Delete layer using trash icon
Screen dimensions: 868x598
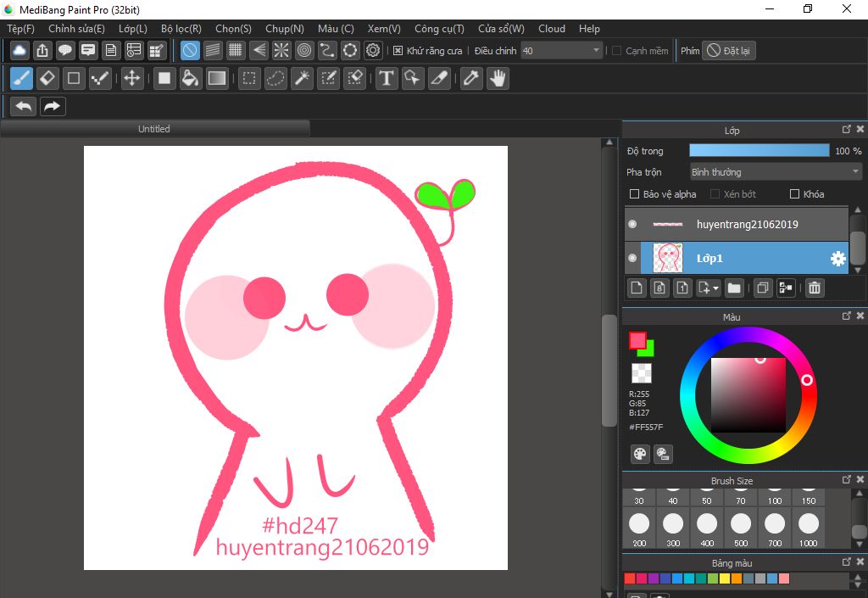814,288
